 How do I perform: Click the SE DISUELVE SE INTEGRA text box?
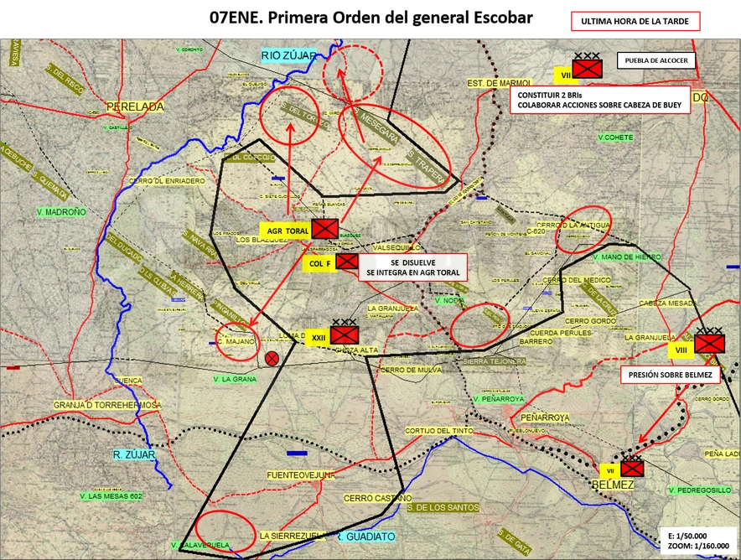coord(412,267)
